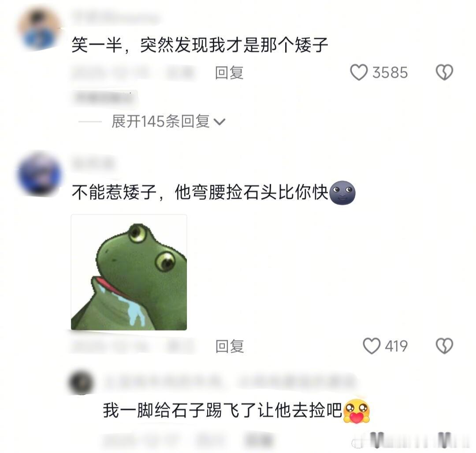The width and height of the screenshot is (476, 453).
Task: Like the comment with 3585 likes
Action: click(x=359, y=73)
